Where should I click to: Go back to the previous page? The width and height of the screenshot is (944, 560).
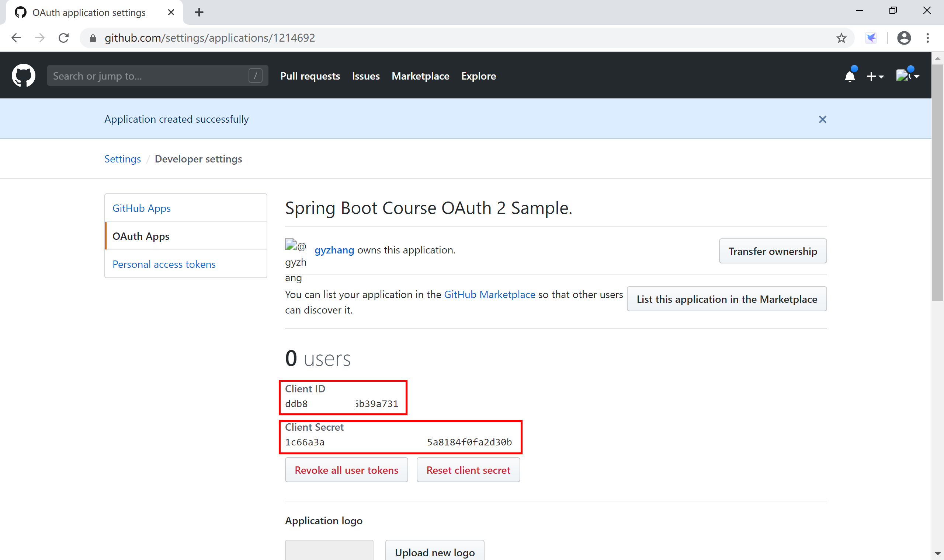tap(16, 38)
